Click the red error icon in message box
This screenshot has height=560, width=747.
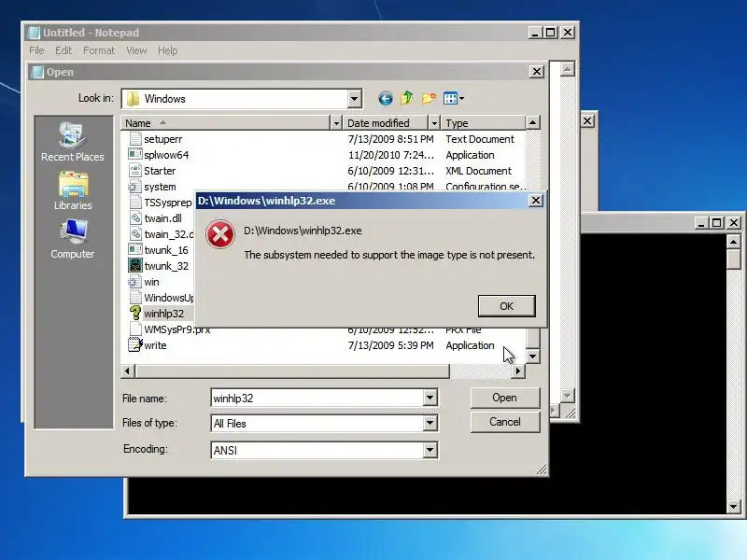click(220, 234)
